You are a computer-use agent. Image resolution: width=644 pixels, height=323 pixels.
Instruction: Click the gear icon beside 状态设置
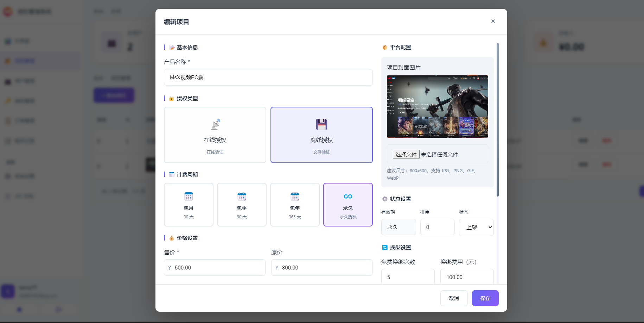[384, 199]
